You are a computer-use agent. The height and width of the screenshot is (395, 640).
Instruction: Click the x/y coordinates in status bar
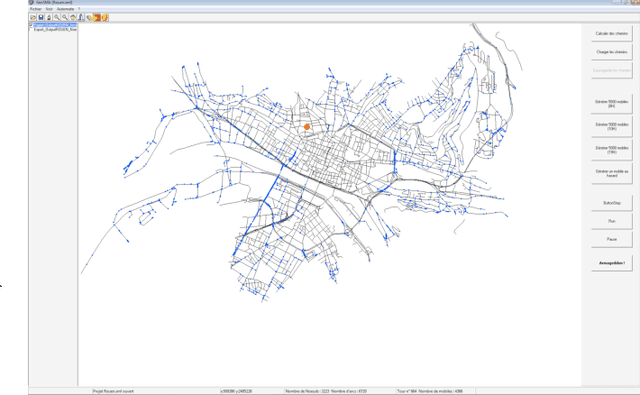pos(236,391)
